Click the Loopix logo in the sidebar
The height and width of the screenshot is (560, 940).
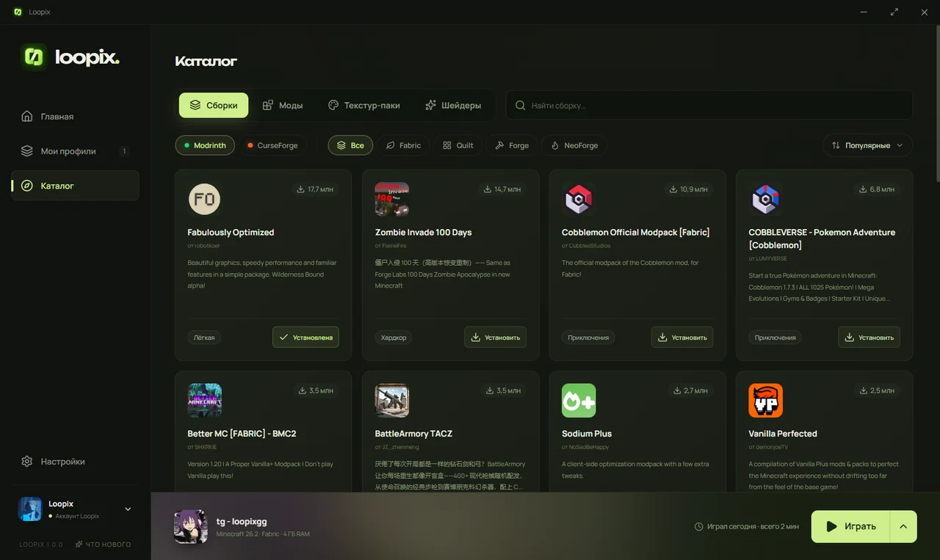[70, 57]
